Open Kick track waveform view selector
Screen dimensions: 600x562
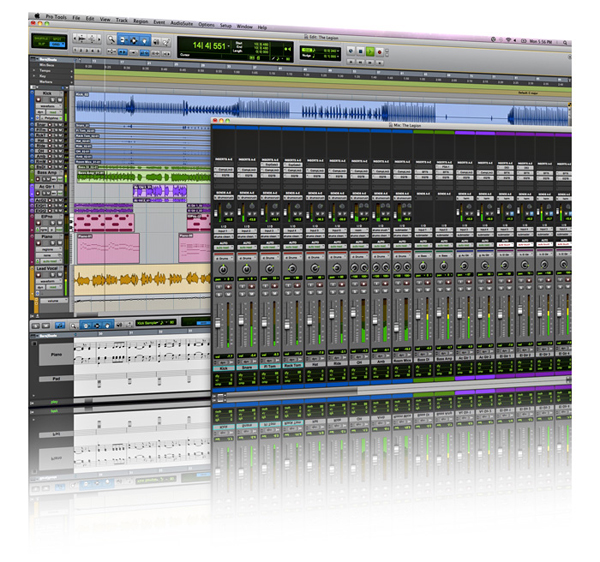tap(48, 106)
